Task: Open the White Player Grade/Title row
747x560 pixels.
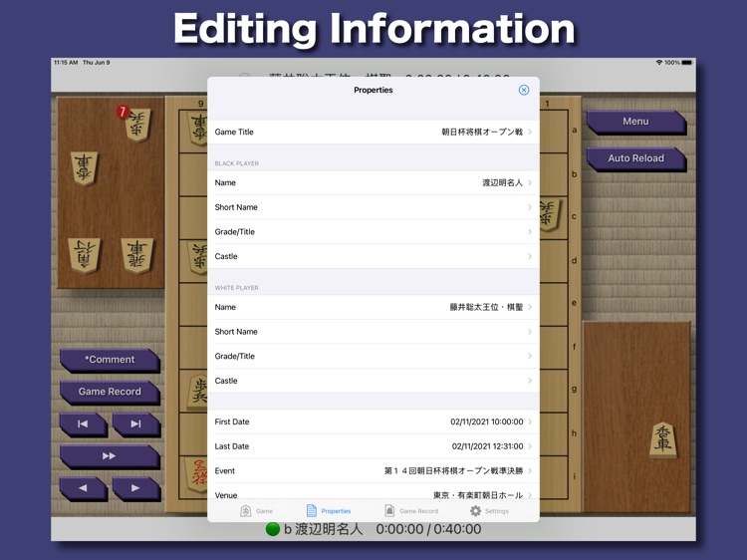Action: click(373, 356)
